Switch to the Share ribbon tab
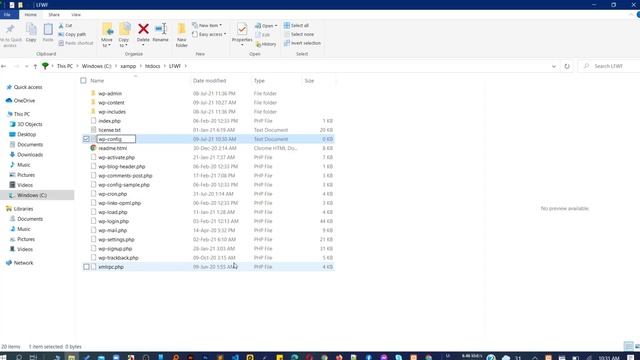The image size is (640, 360). point(54,15)
